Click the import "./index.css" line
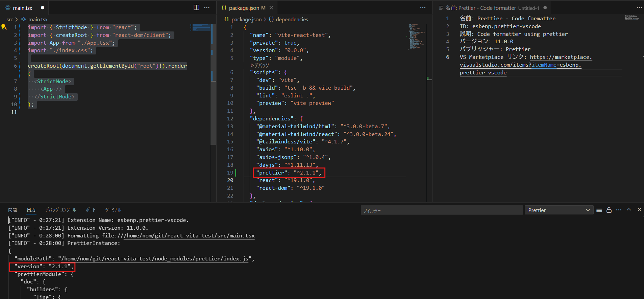 tap(60, 50)
